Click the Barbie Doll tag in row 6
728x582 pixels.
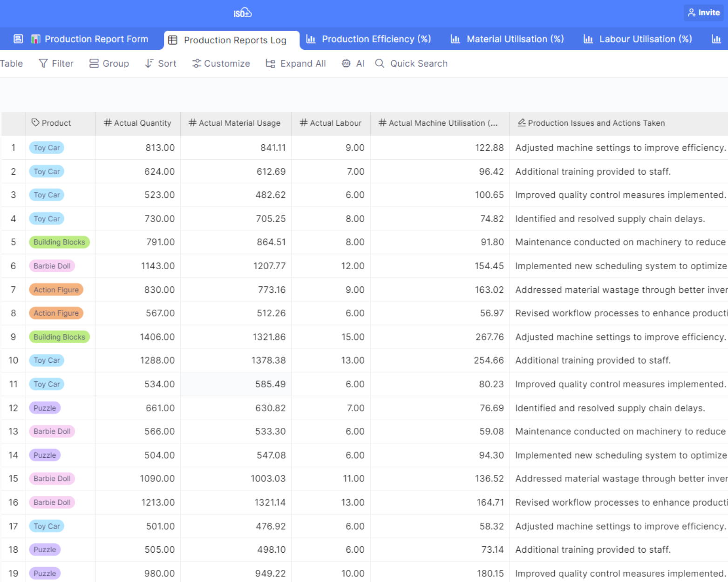(52, 266)
